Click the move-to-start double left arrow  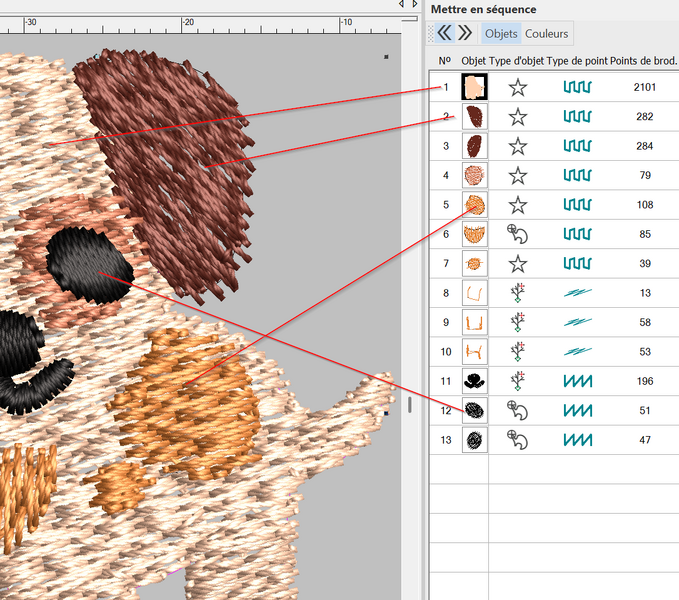(445, 33)
